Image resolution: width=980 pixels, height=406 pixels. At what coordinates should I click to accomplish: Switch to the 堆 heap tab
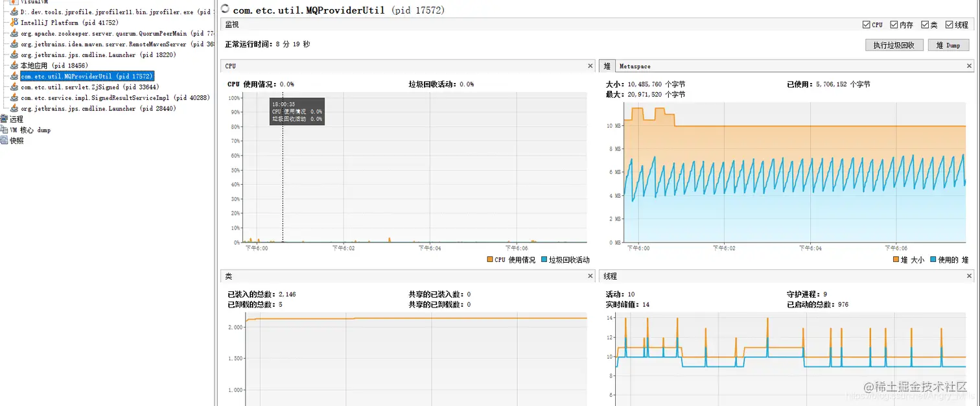point(607,66)
